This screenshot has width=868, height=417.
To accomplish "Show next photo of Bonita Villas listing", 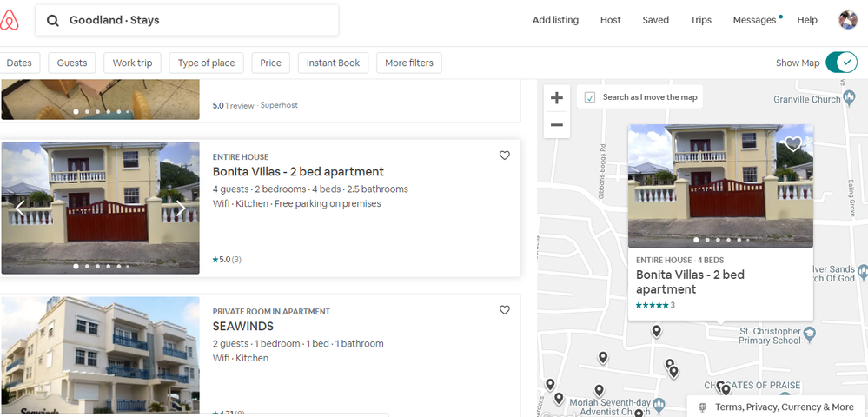I will 181,208.
